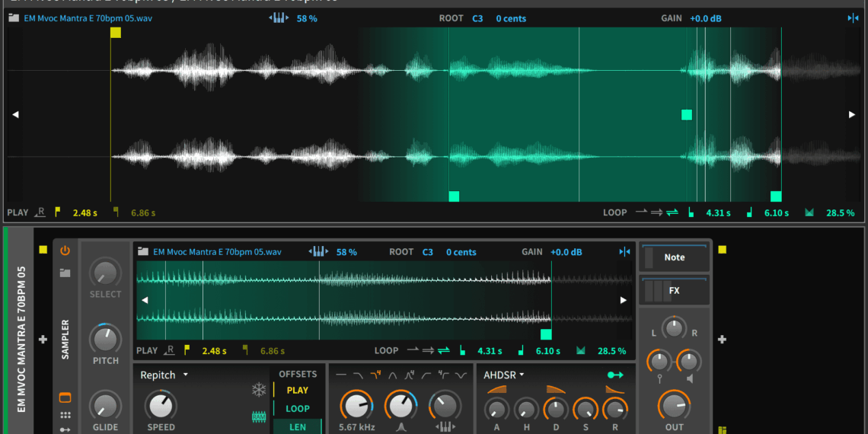Image resolution: width=868 pixels, height=434 pixels.
Task: Click the OUT volume knob
Action: (674, 406)
